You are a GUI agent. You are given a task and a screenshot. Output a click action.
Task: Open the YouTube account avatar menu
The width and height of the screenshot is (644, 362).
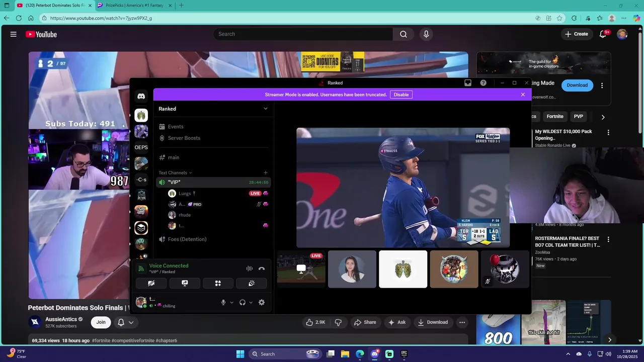622,34
